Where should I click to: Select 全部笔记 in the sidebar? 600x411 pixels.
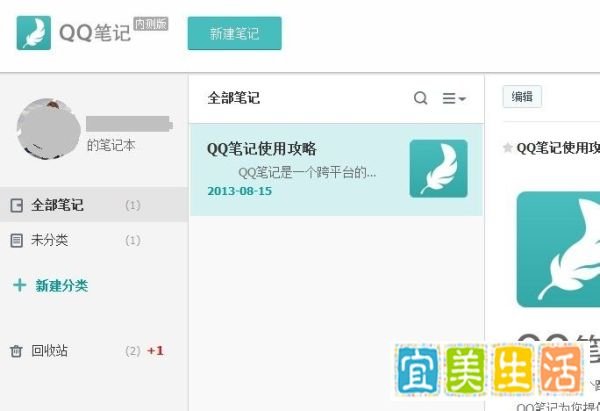pos(94,205)
